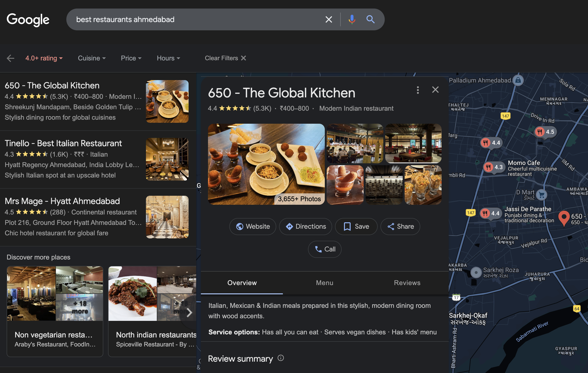Open 650 - The Global Kitchen list result
Screen dimensions: 588x373
click(98, 101)
